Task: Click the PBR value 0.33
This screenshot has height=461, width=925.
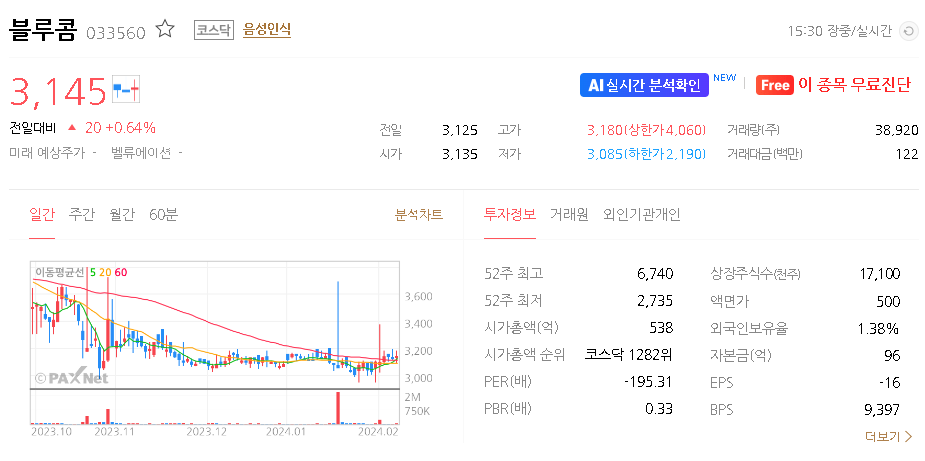Action: click(x=659, y=408)
